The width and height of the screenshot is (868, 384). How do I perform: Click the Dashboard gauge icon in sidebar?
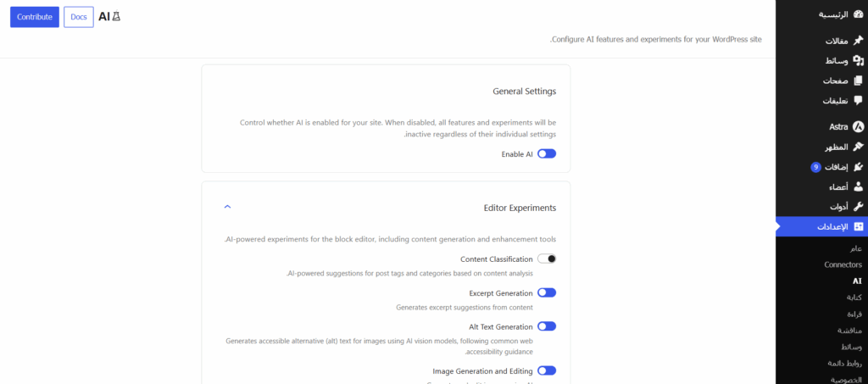(x=858, y=15)
